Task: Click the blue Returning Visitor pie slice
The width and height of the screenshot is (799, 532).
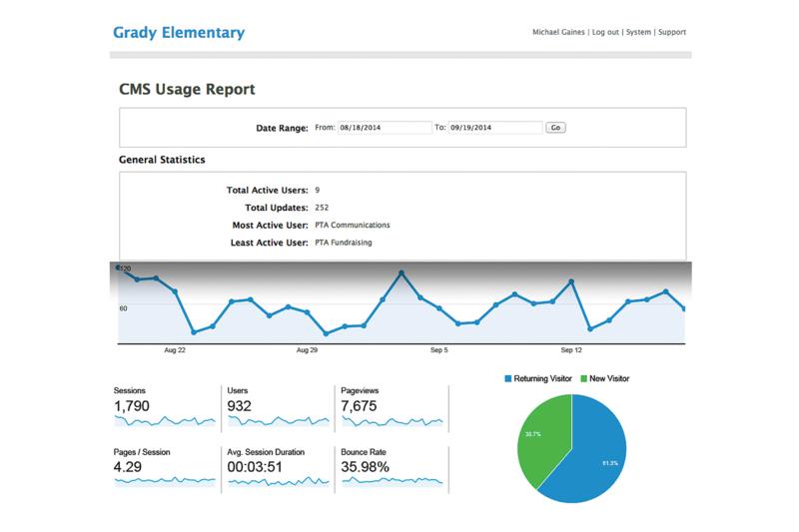Action: 587,459
